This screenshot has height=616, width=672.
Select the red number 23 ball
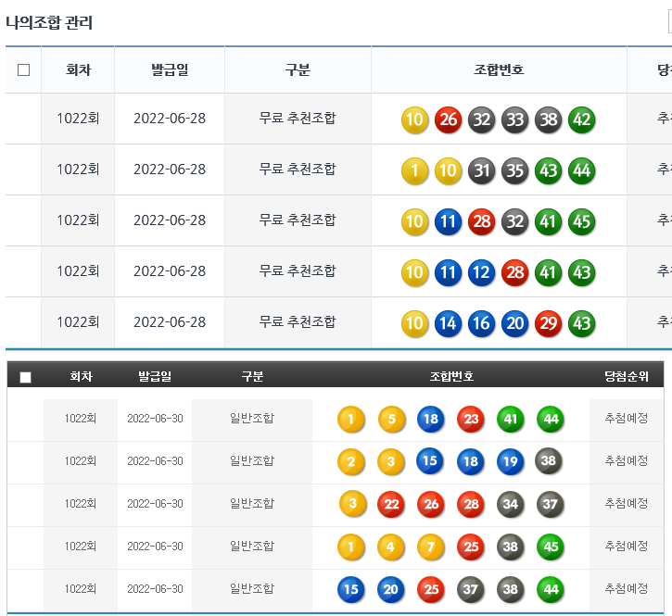pyautogui.click(x=471, y=420)
